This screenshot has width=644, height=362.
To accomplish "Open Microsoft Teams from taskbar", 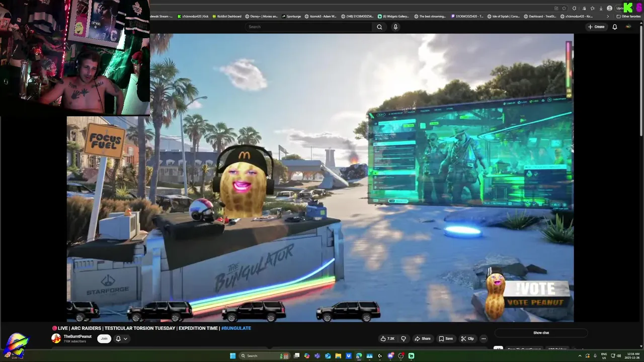I will pos(317,356).
